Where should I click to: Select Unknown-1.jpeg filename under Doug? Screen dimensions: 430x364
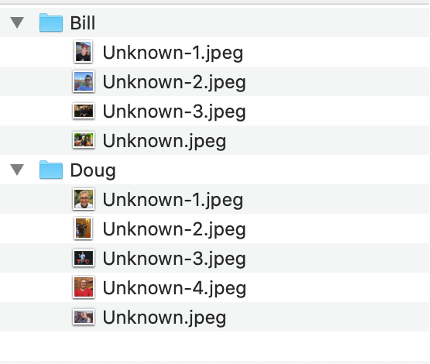click(173, 200)
